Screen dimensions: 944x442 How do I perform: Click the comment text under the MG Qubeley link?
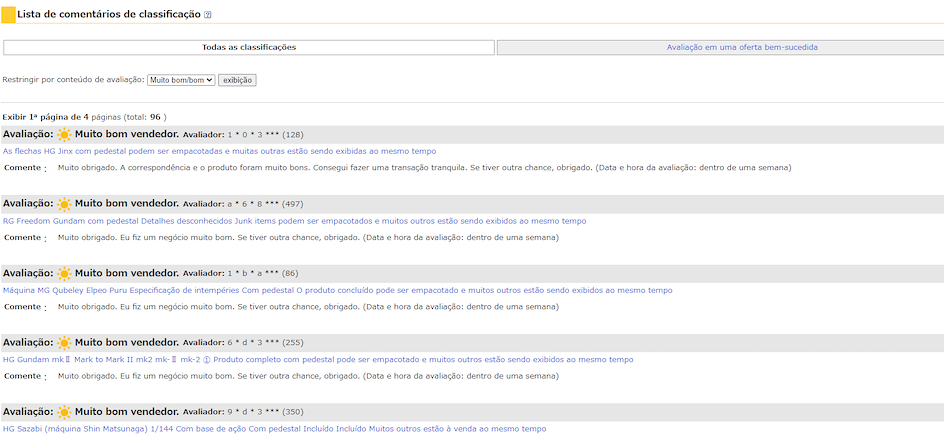pos(308,307)
